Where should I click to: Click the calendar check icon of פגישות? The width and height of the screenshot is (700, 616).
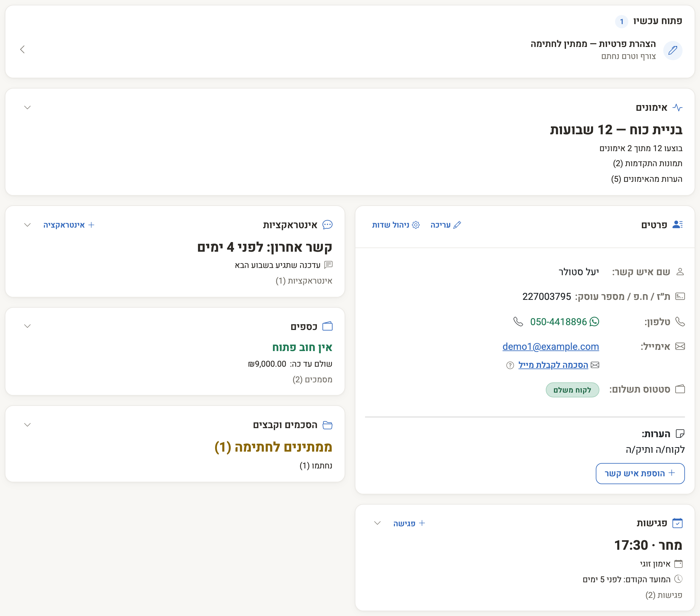(677, 523)
